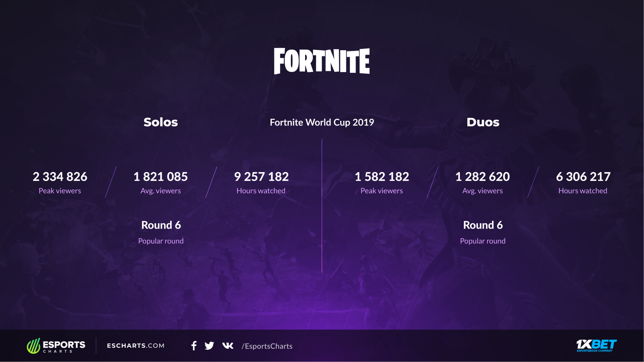
Task: Click the VK social icon
Action: tap(228, 346)
